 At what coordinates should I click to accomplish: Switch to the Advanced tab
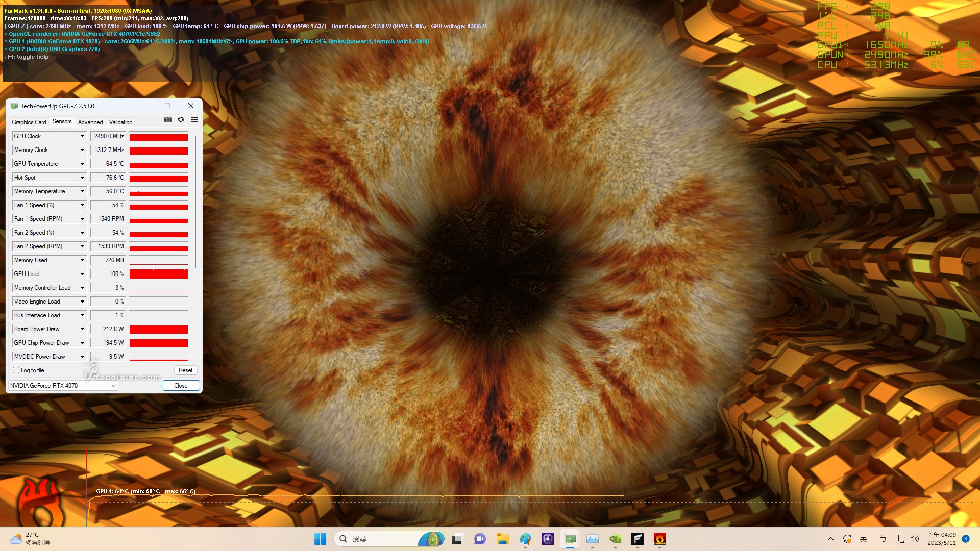(x=90, y=122)
